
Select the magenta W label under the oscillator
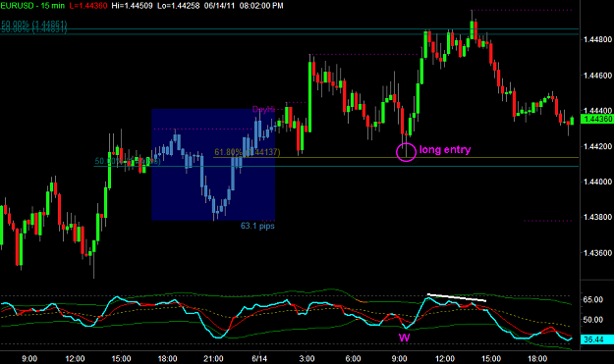click(x=404, y=338)
